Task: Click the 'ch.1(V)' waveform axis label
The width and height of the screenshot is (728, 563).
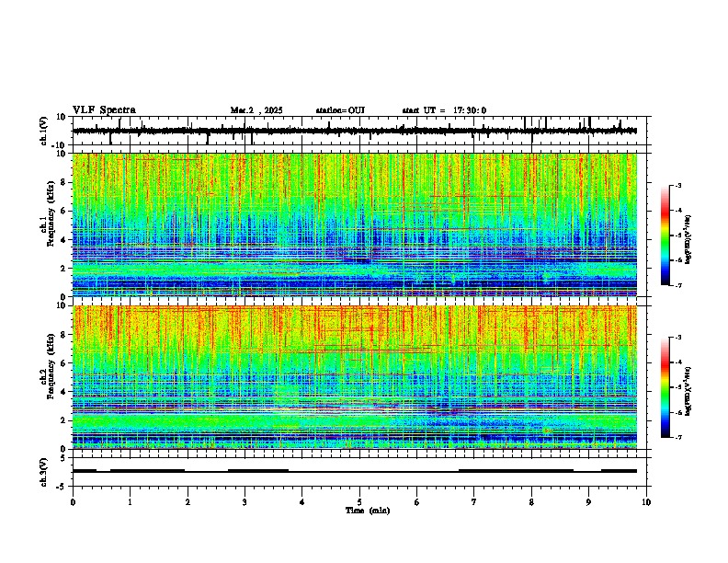Action: [x=43, y=131]
